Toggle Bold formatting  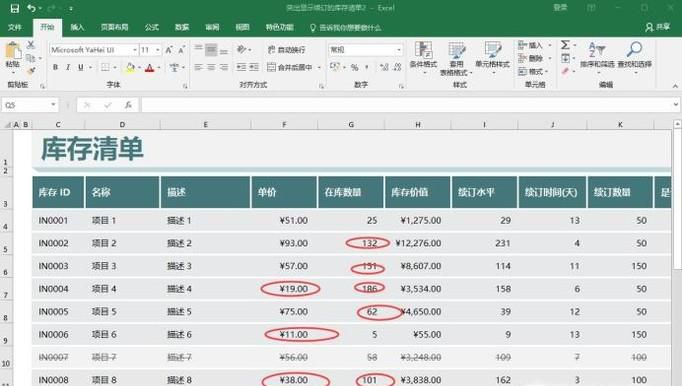click(55, 67)
